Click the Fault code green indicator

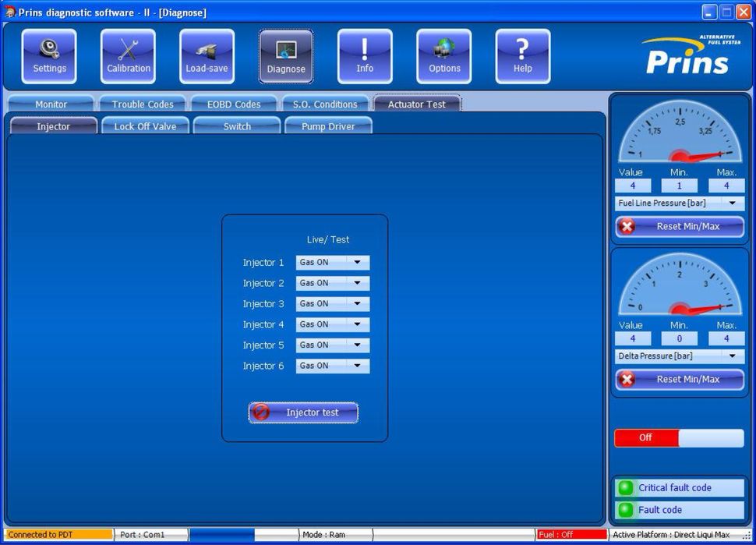point(626,510)
